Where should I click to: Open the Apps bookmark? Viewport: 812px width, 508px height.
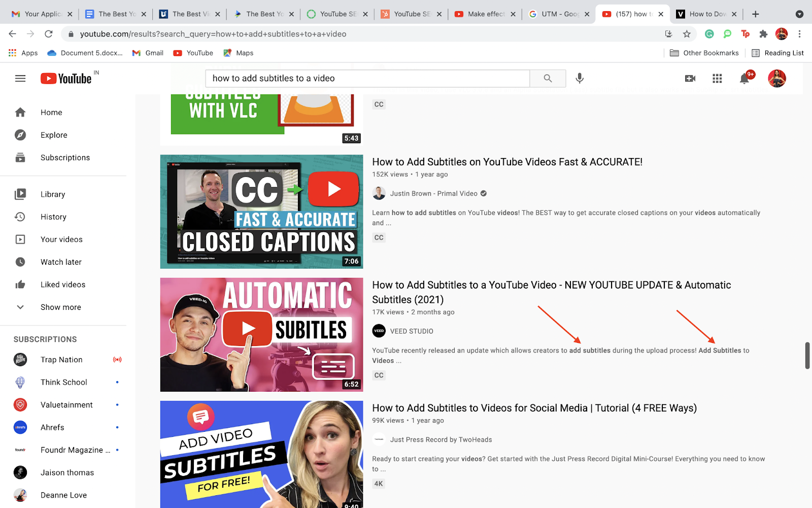[23, 53]
